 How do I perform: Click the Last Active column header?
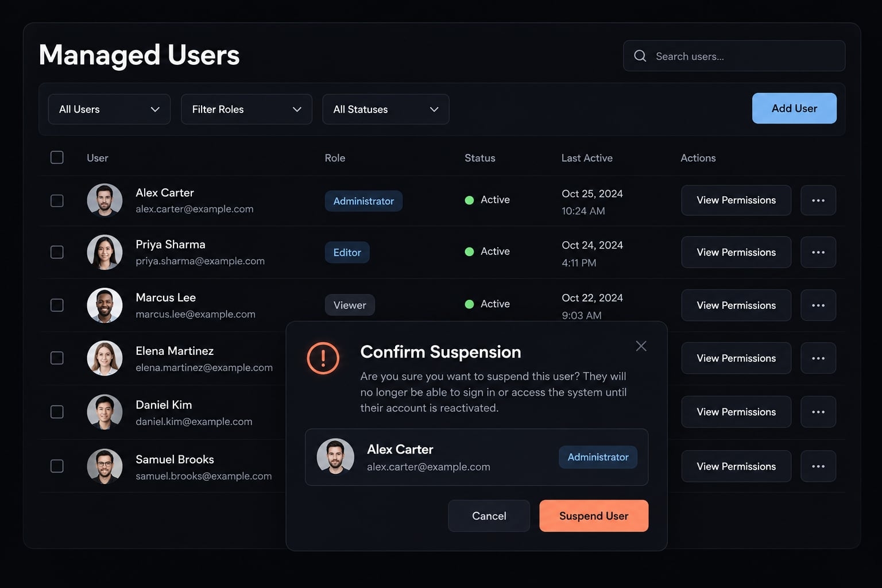click(587, 158)
